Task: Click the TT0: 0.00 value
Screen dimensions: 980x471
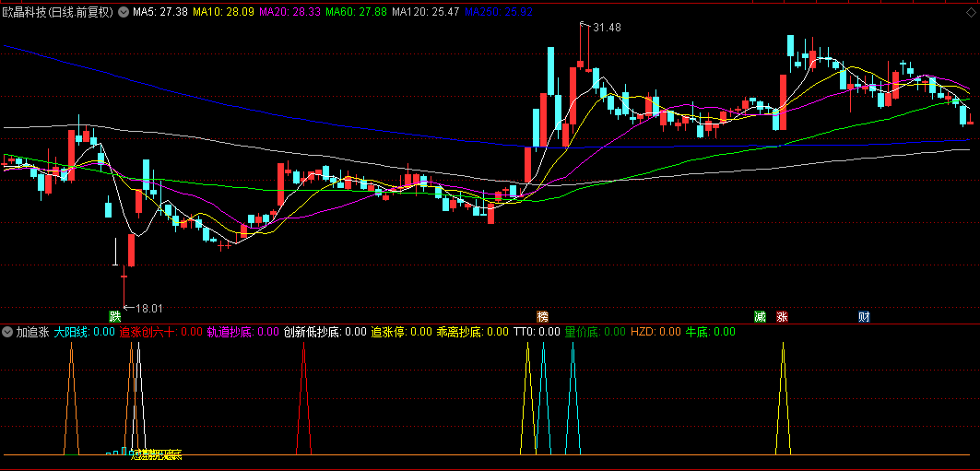Action: pos(537,332)
